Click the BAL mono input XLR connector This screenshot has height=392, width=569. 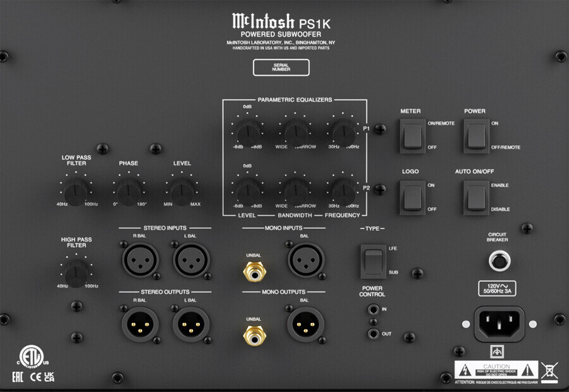click(x=306, y=260)
